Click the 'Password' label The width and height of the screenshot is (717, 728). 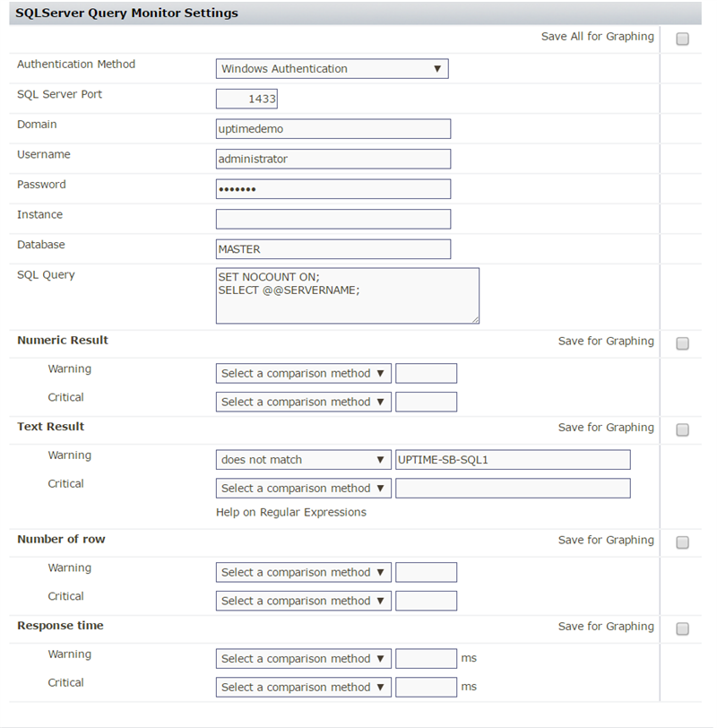point(41,185)
